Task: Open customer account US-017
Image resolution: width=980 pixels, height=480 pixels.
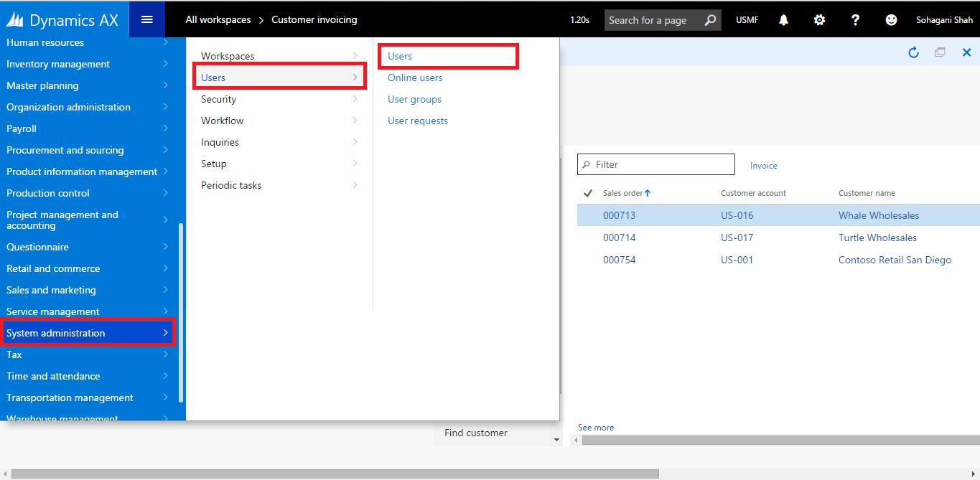Action: 737,237
